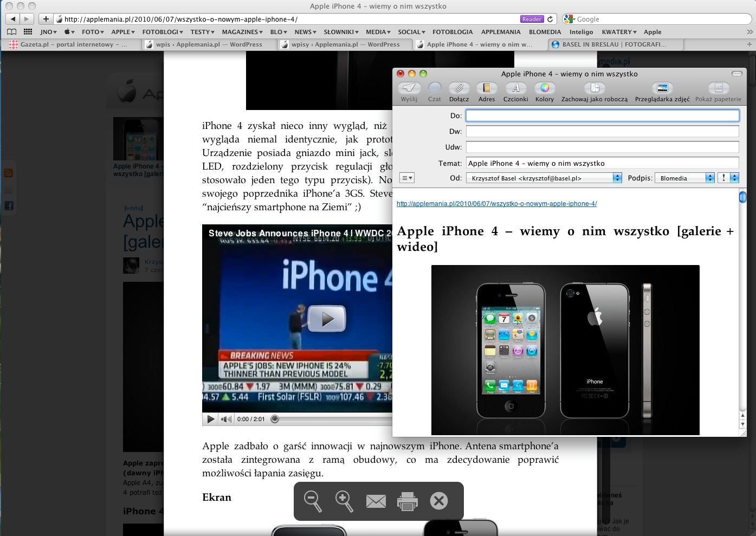Open the Kolory color panel

click(545, 92)
